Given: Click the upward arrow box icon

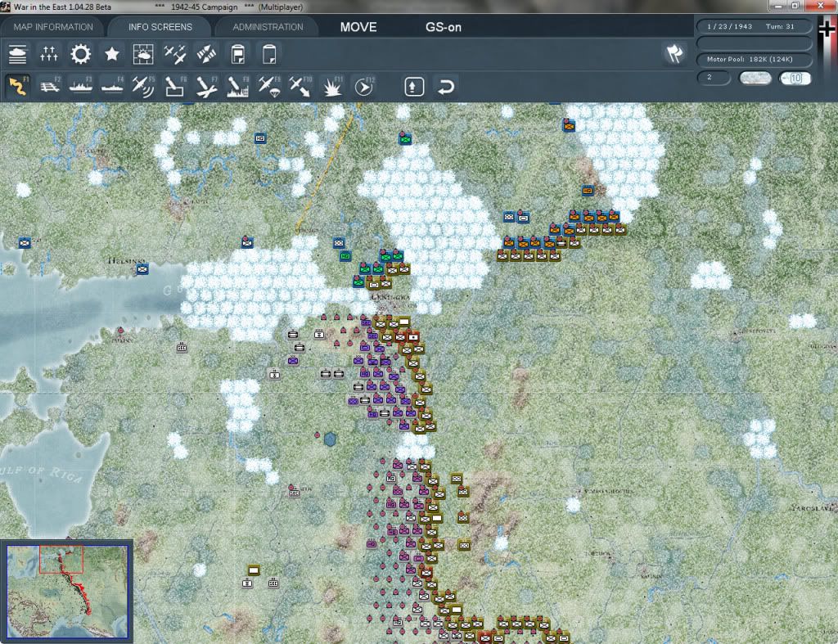Looking at the screenshot, I should (414, 87).
